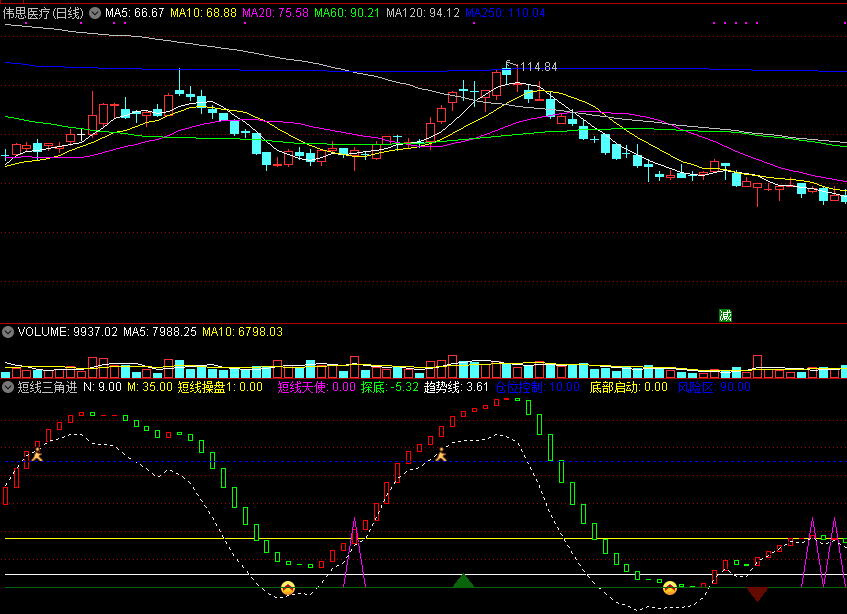The height and width of the screenshot is (614, 847).
Task: Click the volume MA10: 6798.03 label
Action: tap(243, 332)
